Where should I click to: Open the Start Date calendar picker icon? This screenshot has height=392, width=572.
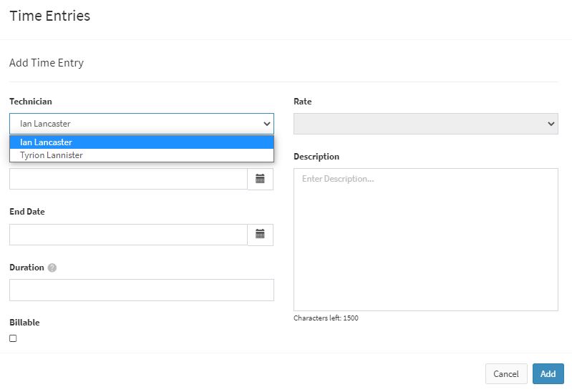[260, 179]
